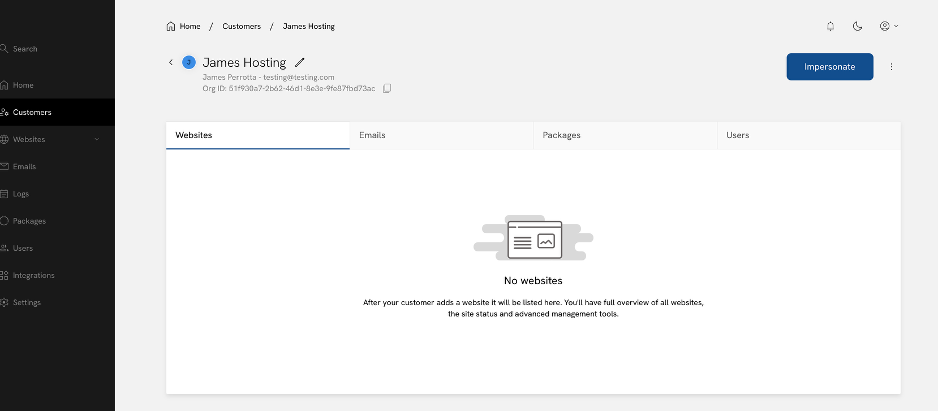Click the blue J customer avatar
Screen dimensions: 938x412
tap(188, 62)
